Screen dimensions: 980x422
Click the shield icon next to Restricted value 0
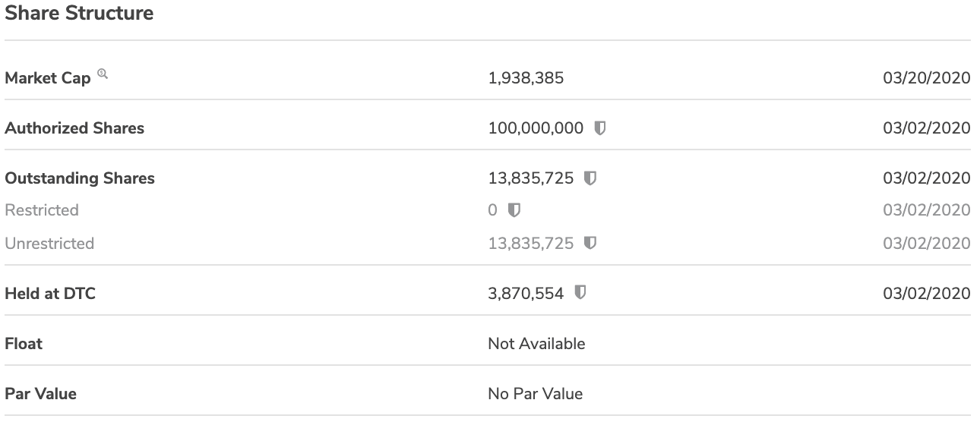(x=514, y=209)
